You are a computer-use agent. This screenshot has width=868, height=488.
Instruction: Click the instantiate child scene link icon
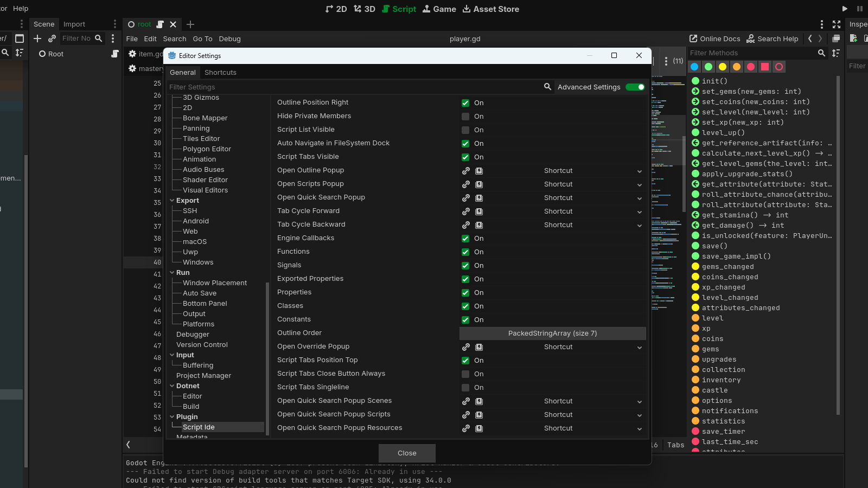point(52,38)
